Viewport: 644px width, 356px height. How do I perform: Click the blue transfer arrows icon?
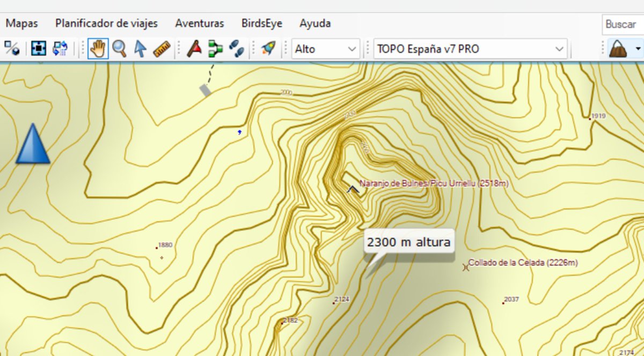[59, 49]
